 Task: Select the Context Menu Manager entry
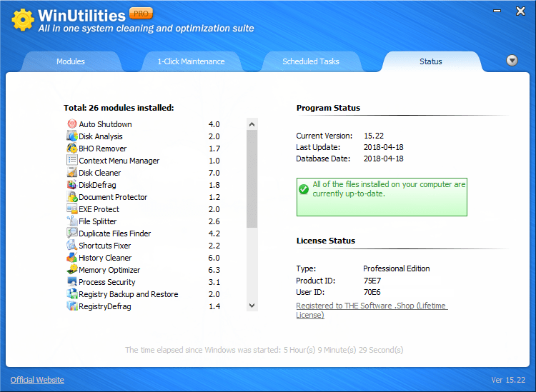pos(119,161)
